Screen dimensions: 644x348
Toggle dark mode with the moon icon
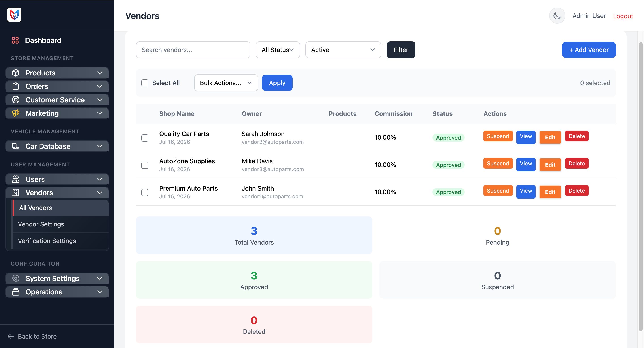(x=557, y=16)
